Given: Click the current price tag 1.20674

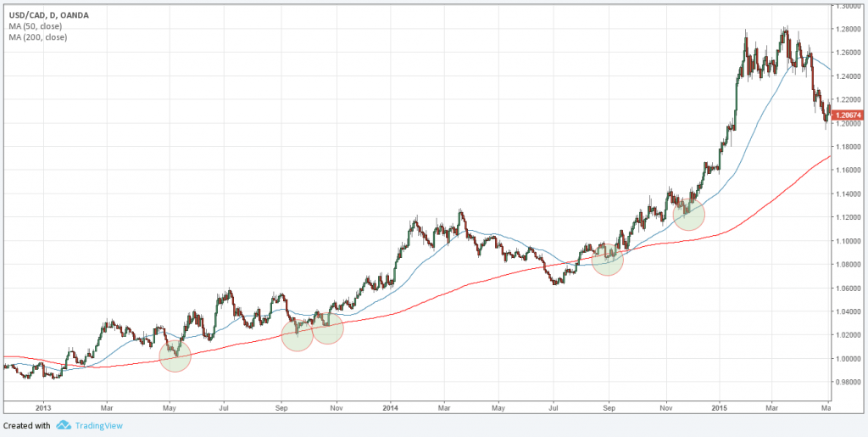Looking at the screenshot, I should click(849, 115).
